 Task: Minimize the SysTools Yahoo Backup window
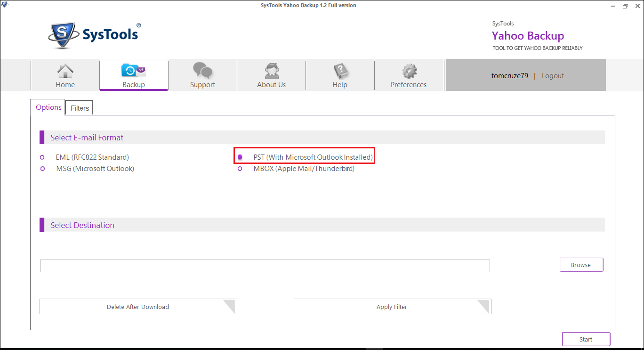(613, 6)
